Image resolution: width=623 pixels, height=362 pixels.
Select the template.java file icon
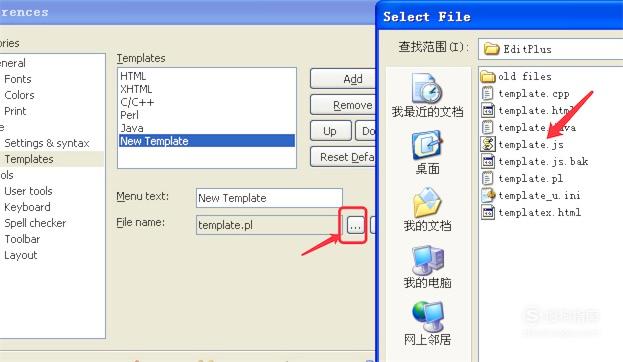[x=488, y=128]
